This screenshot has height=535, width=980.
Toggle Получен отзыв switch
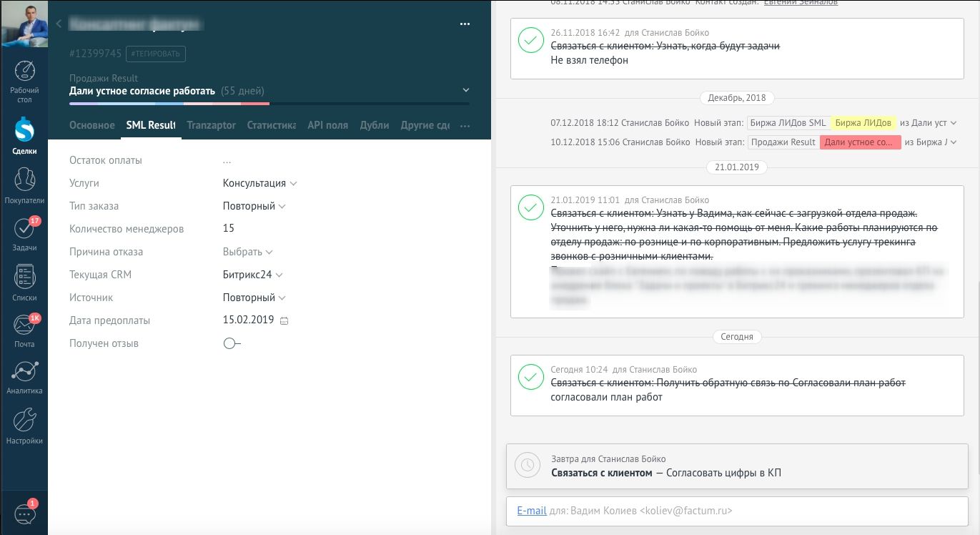[232, 344]
